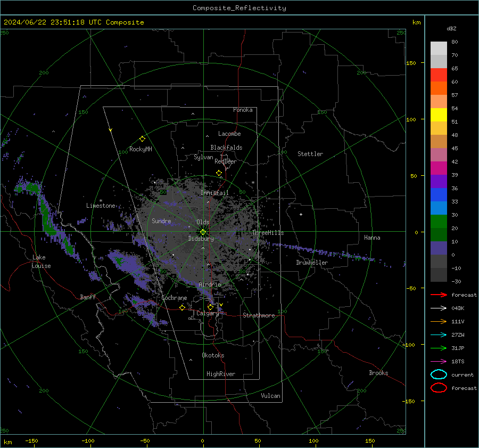The height and width of the screenshot is (448, 479).
Task: Click the Hanna city label
Action: (x=372, y=238)
